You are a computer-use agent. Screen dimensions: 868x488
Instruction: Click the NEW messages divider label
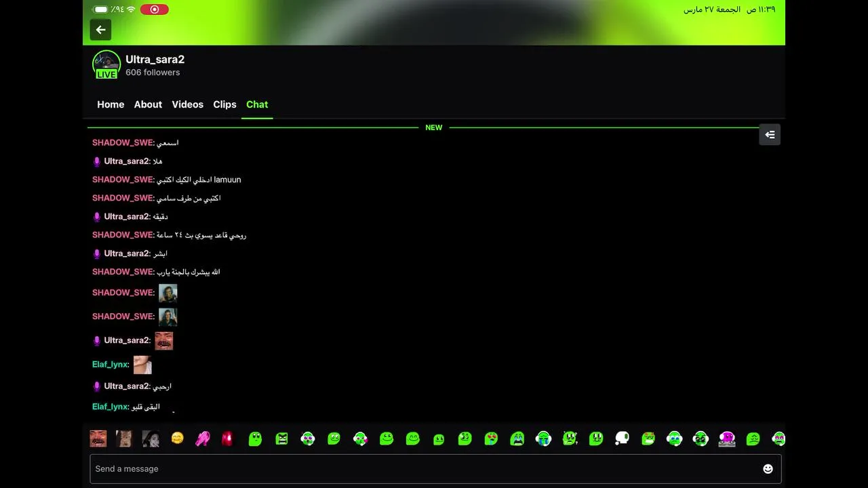(x=434, y=127)
